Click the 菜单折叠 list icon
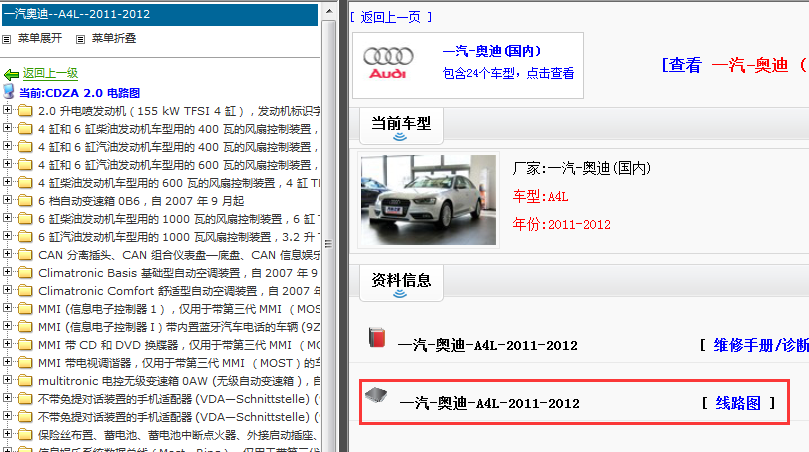 (80, 39)
